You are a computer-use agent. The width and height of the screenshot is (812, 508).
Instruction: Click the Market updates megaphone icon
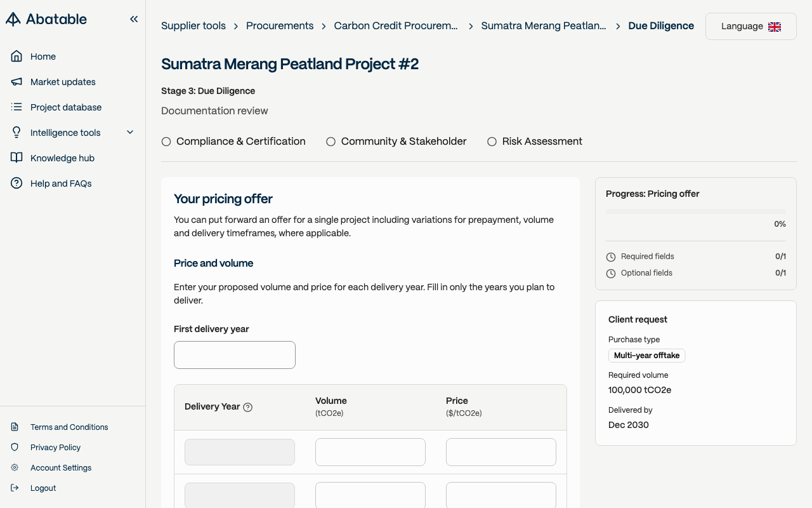coord(16,82)
